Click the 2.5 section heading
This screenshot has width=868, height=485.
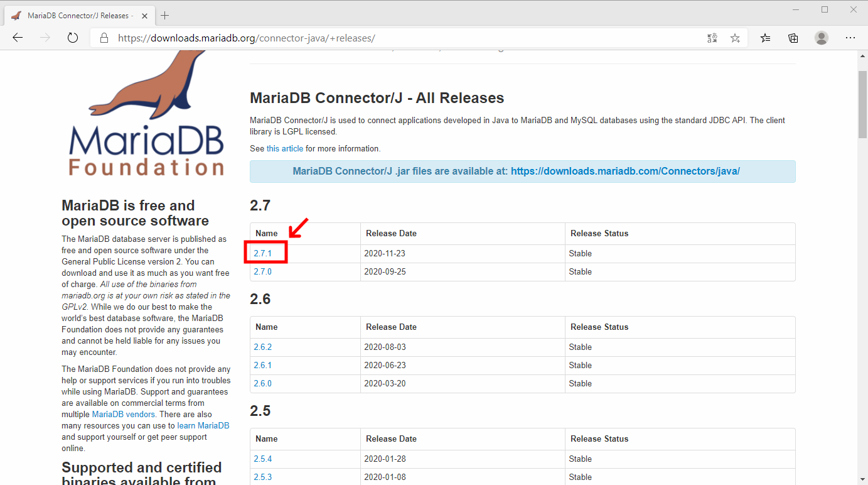[260, 411]
